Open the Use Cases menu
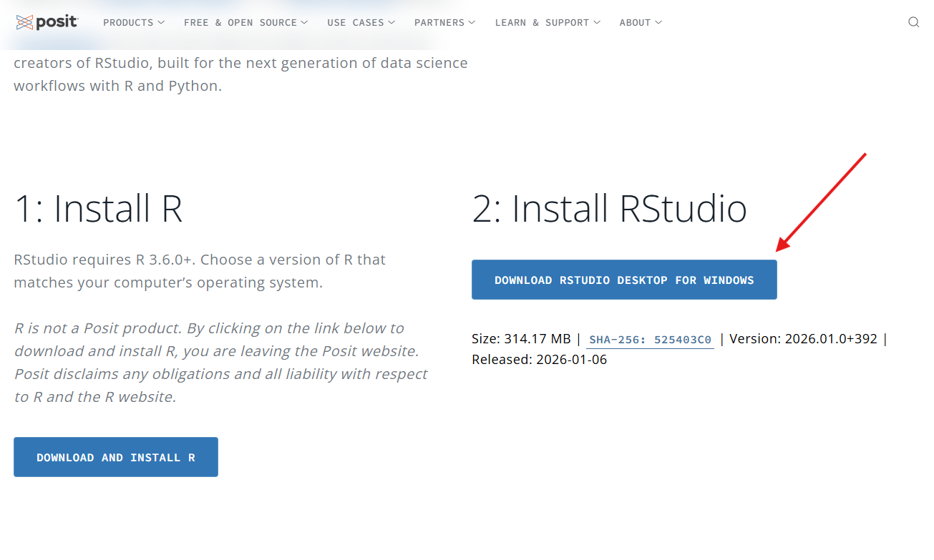The height and width of the screenshot is (560, 934). coord(361,23)
